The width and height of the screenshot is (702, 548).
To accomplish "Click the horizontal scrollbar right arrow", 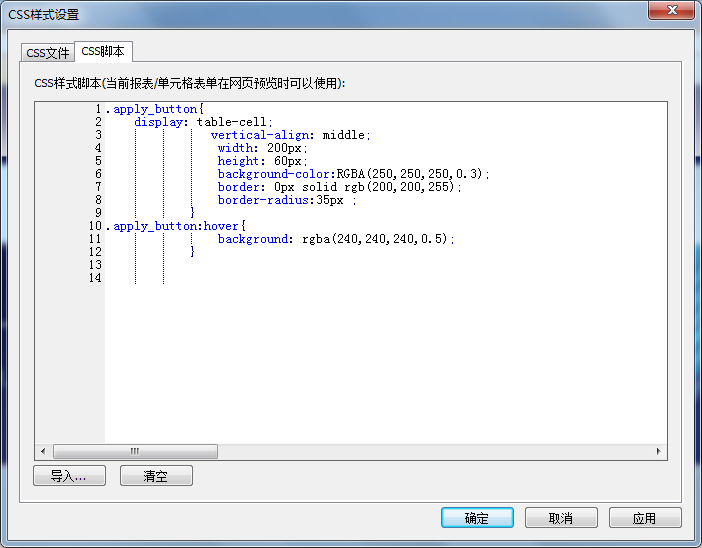I will 659,452.
